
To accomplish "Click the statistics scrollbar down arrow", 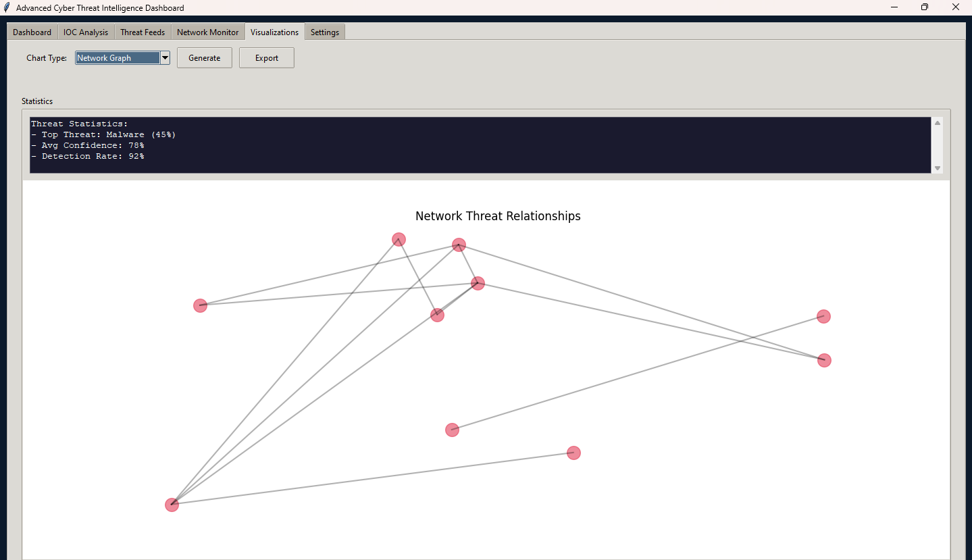I will (937, 168).
